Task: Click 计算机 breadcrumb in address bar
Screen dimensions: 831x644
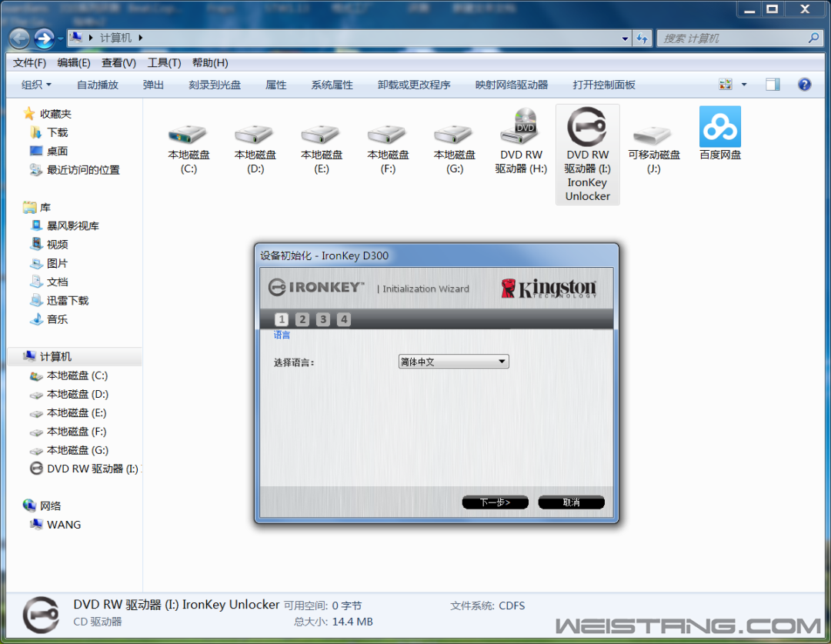Action: [x=115, y=38]
